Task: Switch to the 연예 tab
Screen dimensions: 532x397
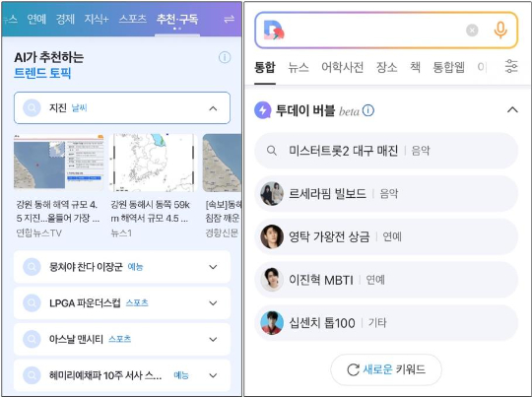Action: (x=36, y=19)
